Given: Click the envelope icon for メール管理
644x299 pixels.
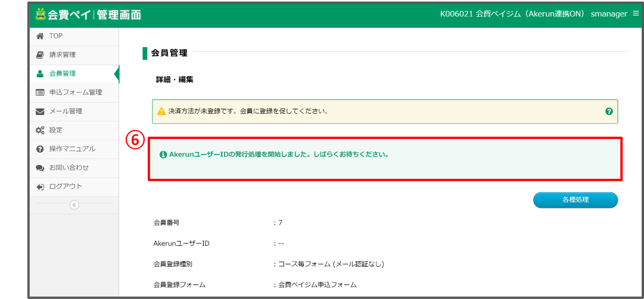Looking at the screenshot, I should pyautogui.click(x=40, y=111).
